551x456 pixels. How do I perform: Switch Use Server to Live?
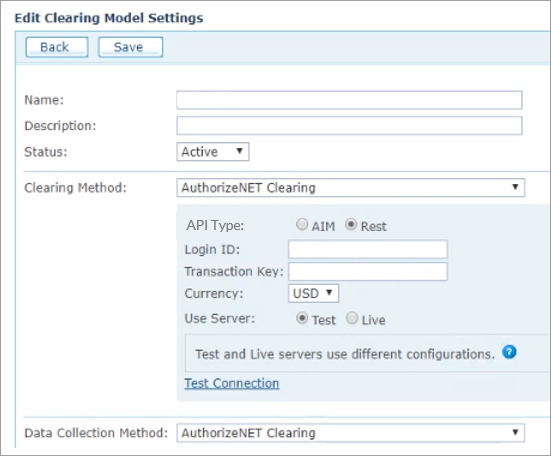coord(352,318)
